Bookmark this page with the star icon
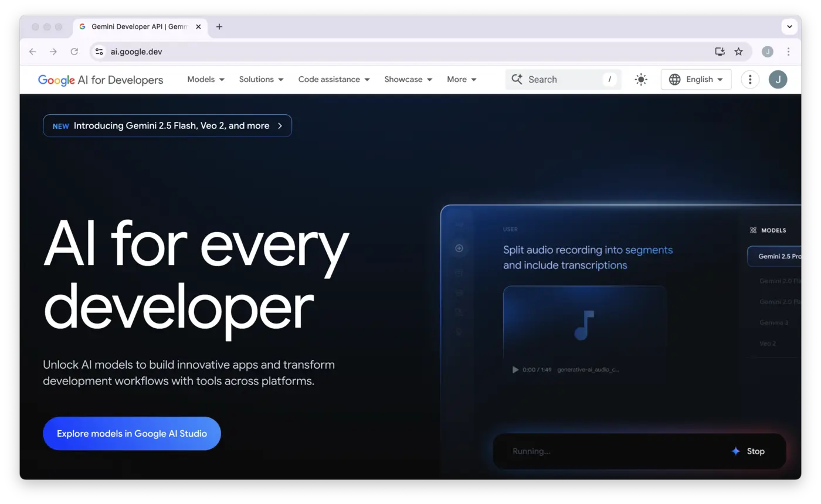 coord(739,52)
